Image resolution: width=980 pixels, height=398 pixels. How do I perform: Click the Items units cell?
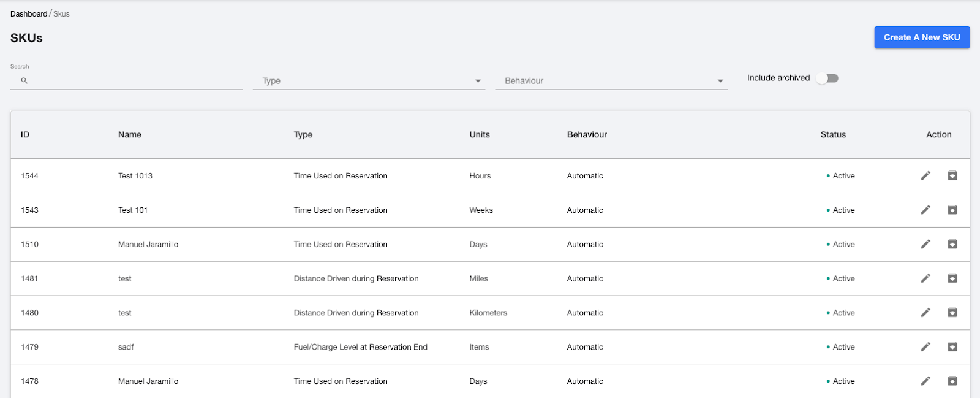coord(479,347)
